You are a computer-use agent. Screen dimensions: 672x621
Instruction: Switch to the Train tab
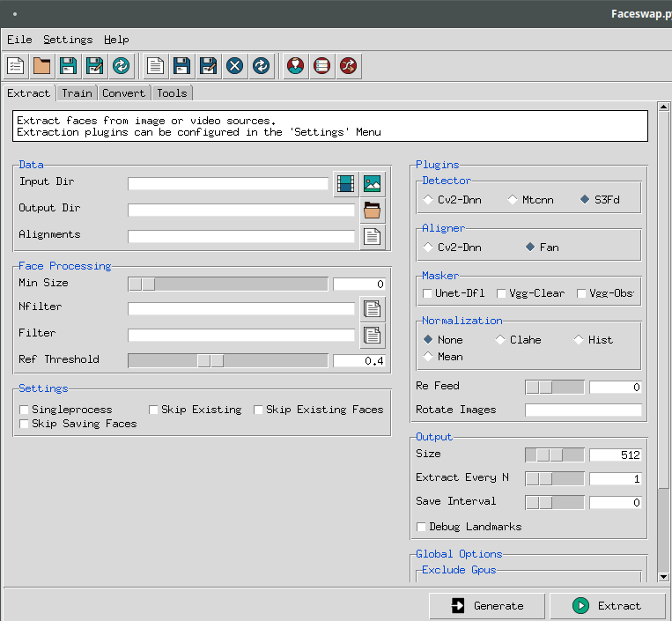click(x=78, y=93)
